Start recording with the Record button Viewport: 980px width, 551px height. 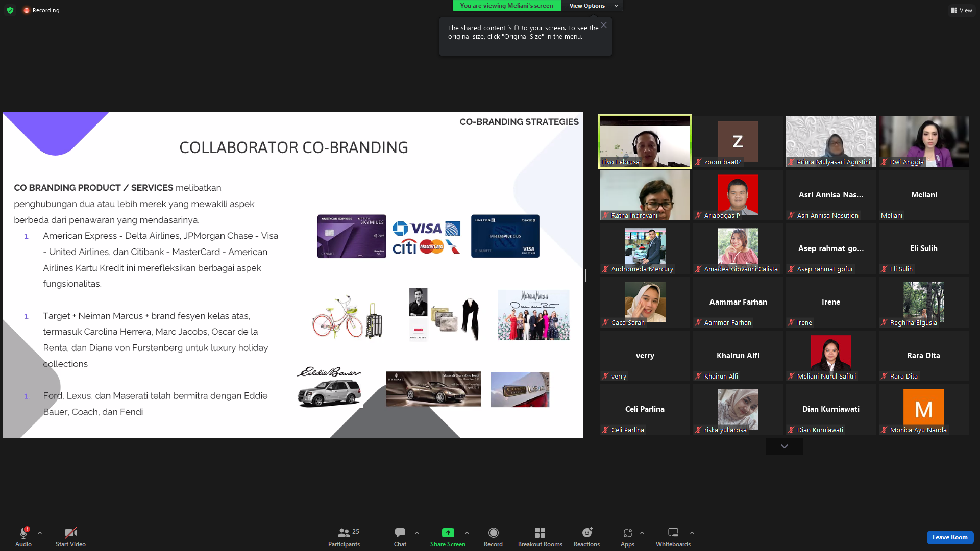click(x=493, y=537)
